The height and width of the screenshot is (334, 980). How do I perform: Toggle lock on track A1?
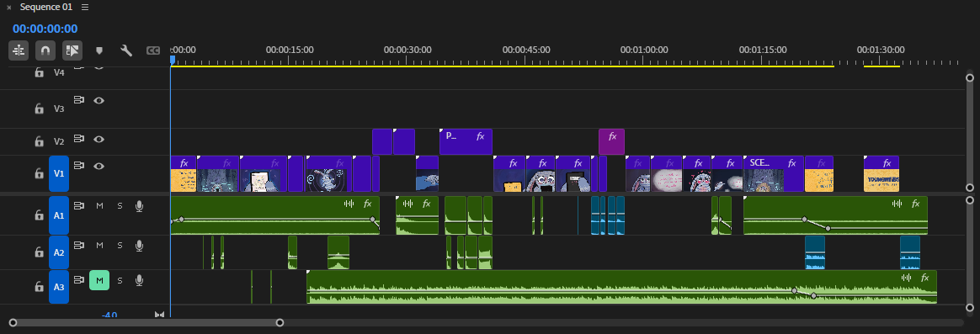click(x=39, y=215)
